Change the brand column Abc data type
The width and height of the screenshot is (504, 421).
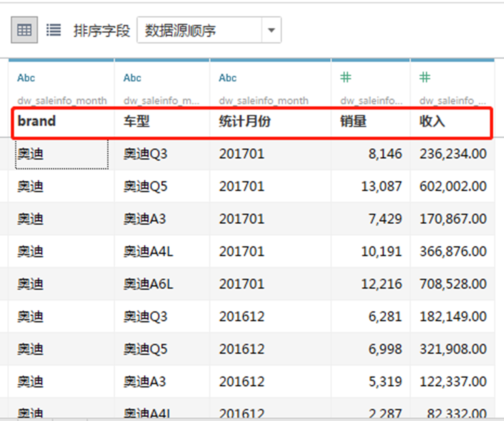26,78
